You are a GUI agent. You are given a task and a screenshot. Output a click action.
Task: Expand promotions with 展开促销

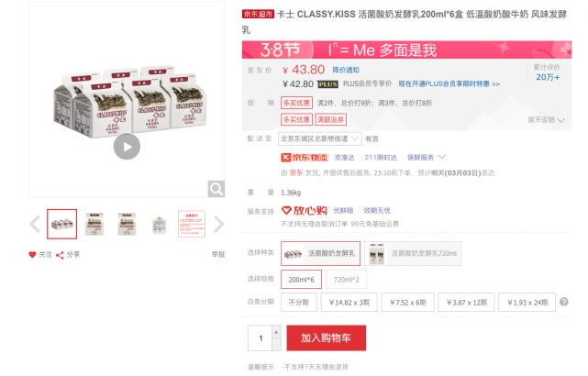coord(546,120)
